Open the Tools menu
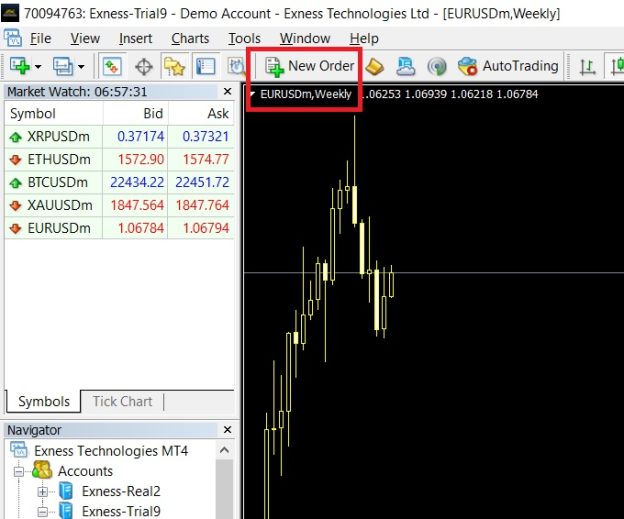624x519 pixels. tap(244, 39)
